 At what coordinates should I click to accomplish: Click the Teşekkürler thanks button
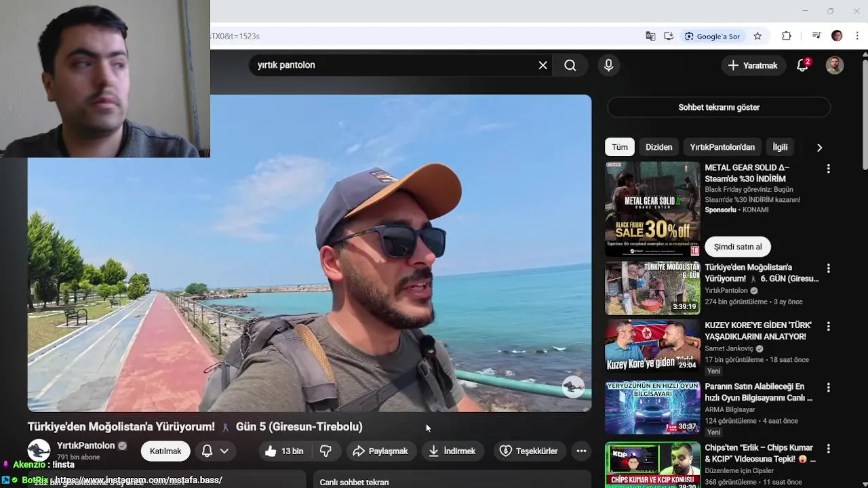529,451
